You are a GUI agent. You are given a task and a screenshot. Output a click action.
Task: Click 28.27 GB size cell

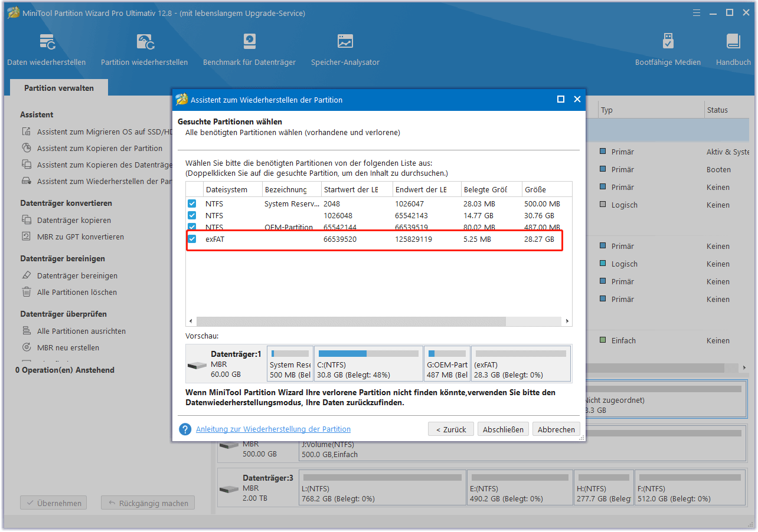pos(540,239)
